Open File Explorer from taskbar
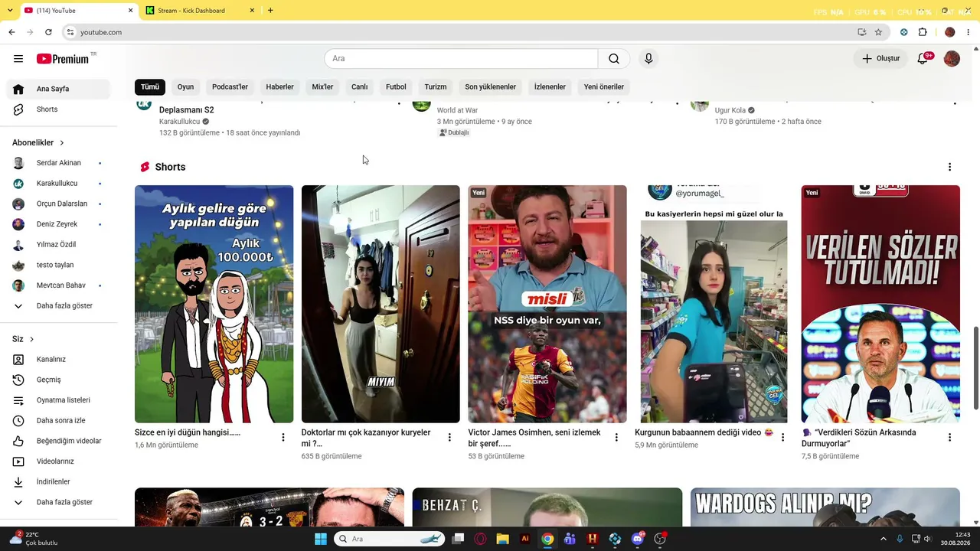The height and width of the screenshot is (551, 980). point(502,539)
